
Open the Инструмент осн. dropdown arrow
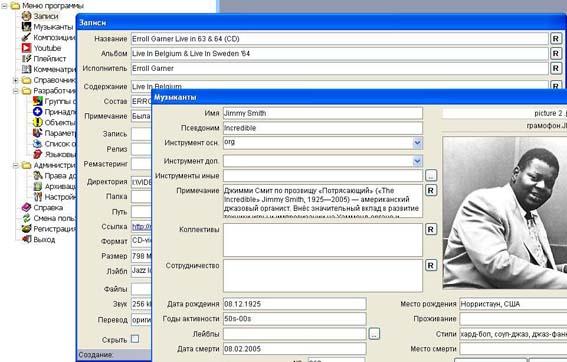(417, 143)
